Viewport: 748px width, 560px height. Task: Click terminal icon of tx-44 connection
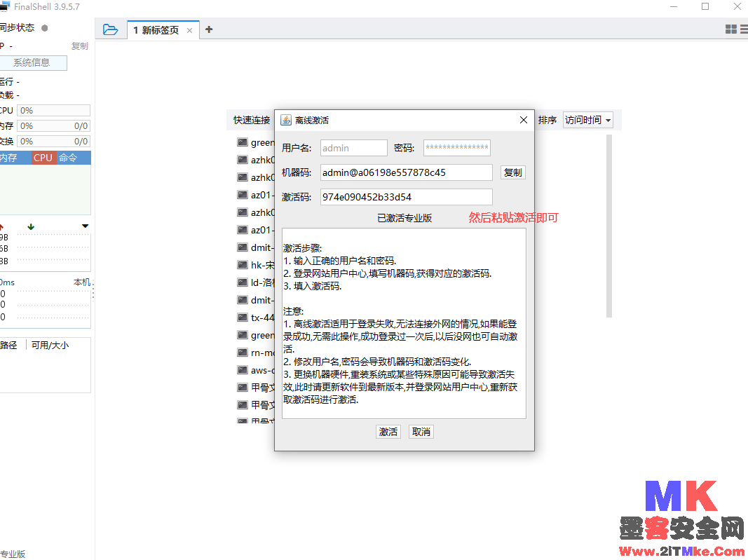[243, 317]
